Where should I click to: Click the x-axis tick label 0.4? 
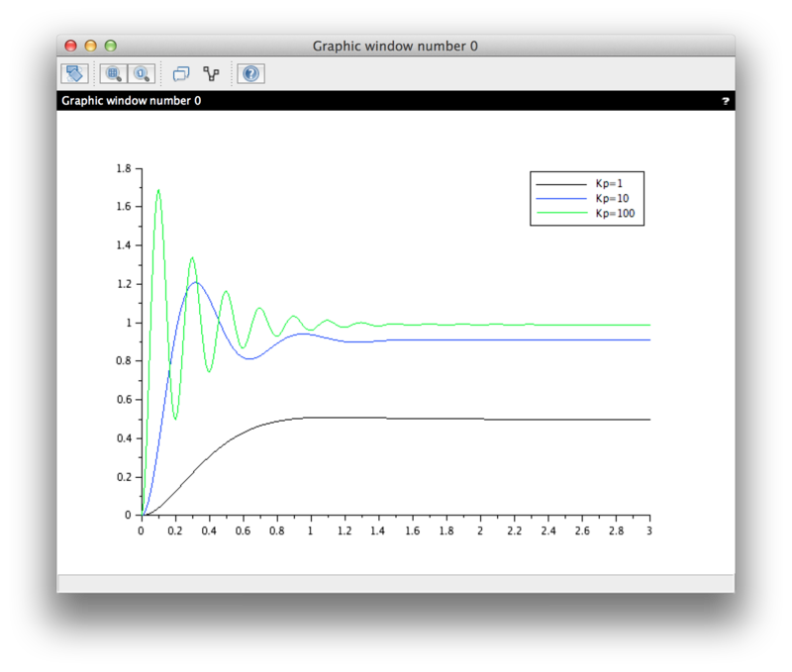coord(209,531)
